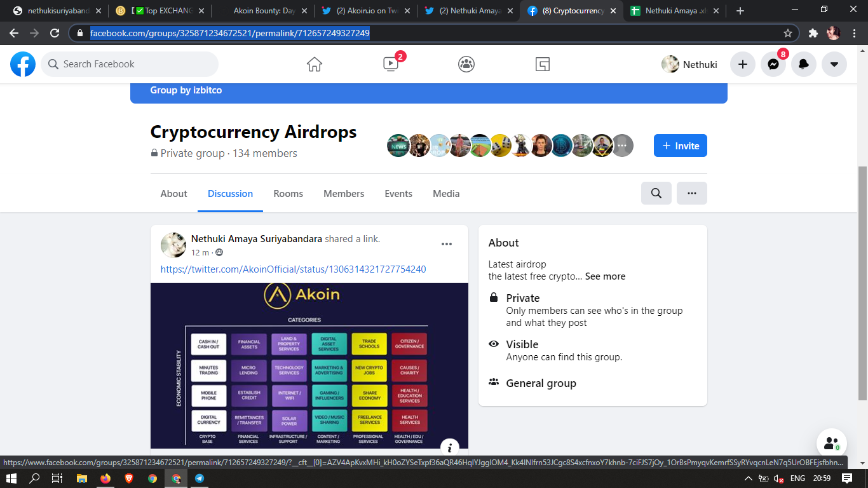Image resolution: width=868 pixels, height=488 pixels.
Task: Click the browser Forward arrow
Action: click(x=34, y=33)
